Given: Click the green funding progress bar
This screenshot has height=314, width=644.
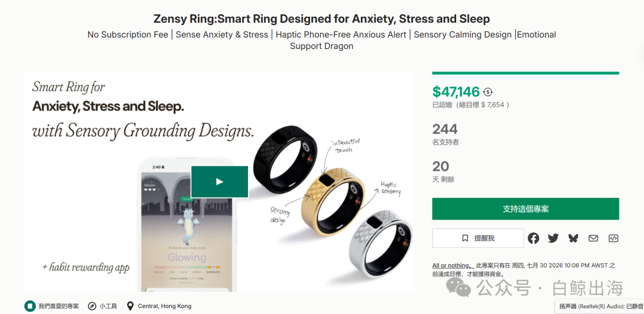Looking at the screenshot, I should [525, 73].
